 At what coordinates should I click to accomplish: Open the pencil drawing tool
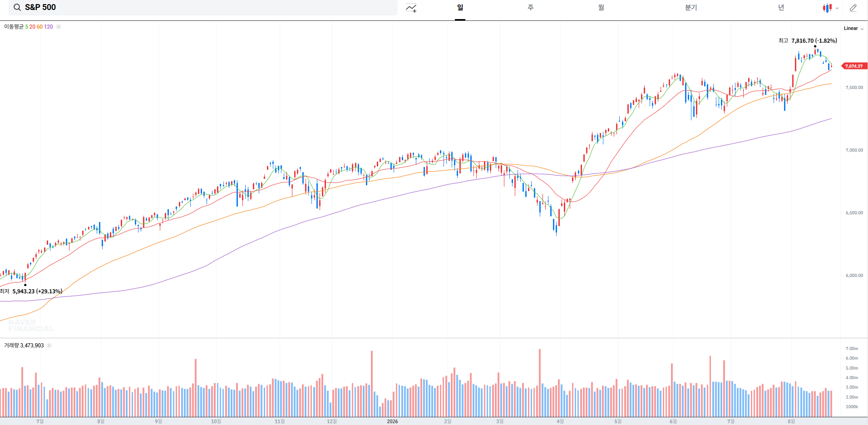pyautogui.click(x=853, y=8)
